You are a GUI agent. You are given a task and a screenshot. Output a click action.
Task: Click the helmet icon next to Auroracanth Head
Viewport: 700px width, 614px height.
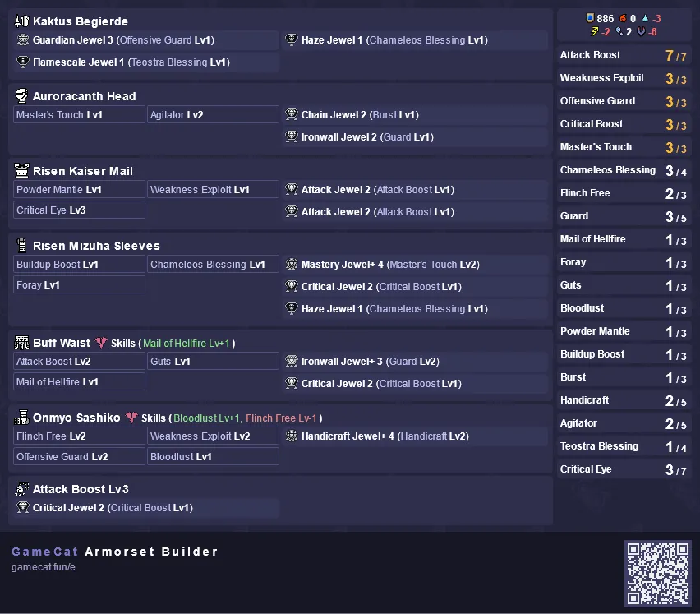(21, 96)
